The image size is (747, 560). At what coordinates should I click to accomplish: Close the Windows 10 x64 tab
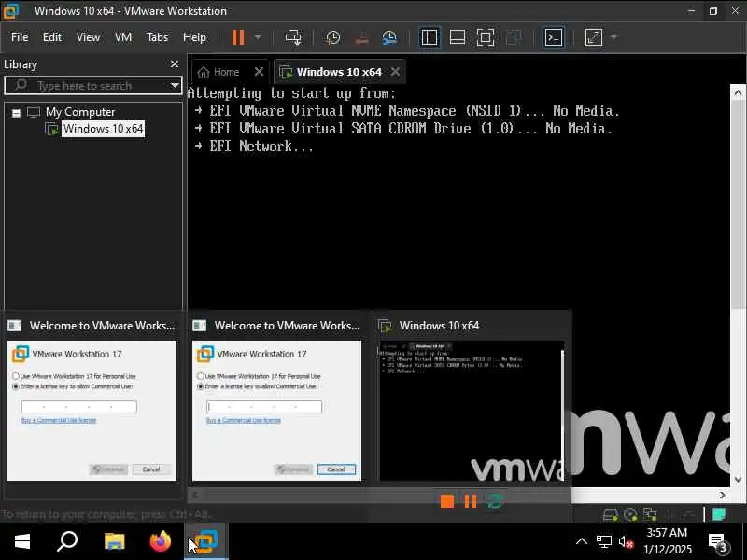tap(395, 72)
